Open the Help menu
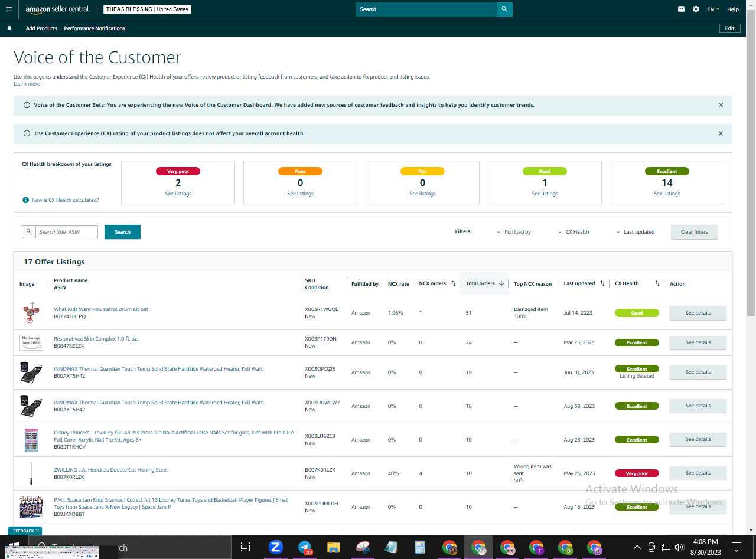This screenshot has height=559, width=756. (733, 9)
